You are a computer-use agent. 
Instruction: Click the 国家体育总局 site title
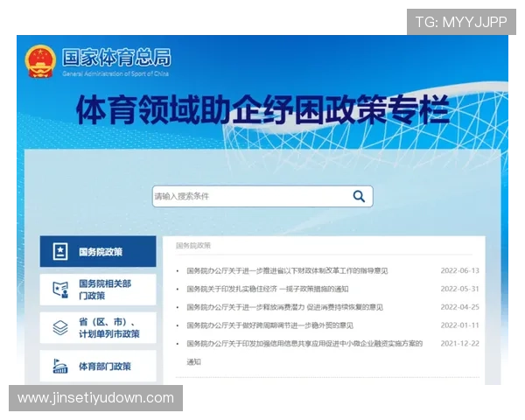tap(116, 57)
